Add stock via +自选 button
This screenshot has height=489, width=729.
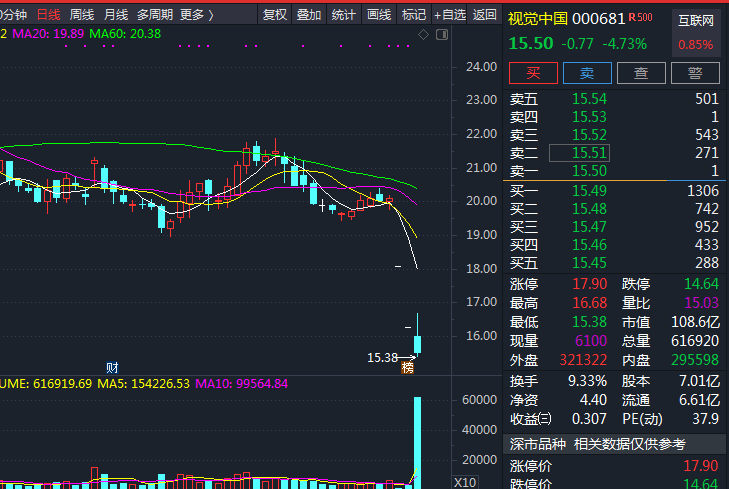click(x=450, y=15)
